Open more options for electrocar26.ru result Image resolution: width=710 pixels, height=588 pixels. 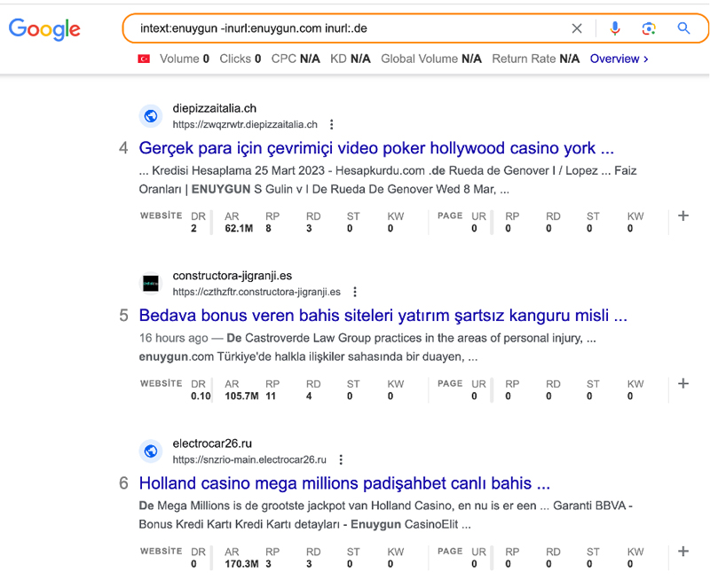[341, 460]
